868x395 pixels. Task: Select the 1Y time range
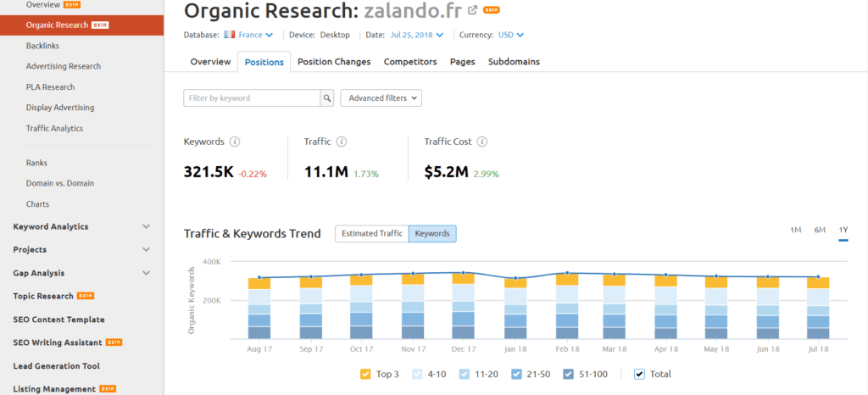[843, 231]
